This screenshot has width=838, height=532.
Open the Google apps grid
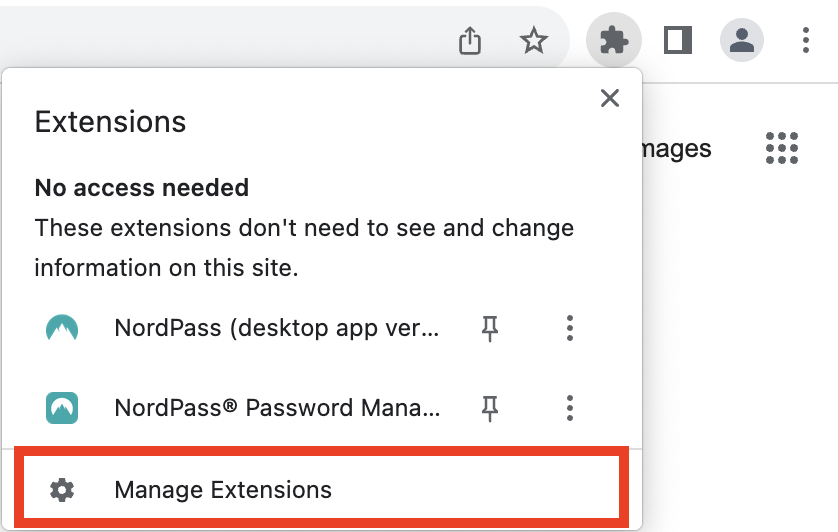(782, 148)
